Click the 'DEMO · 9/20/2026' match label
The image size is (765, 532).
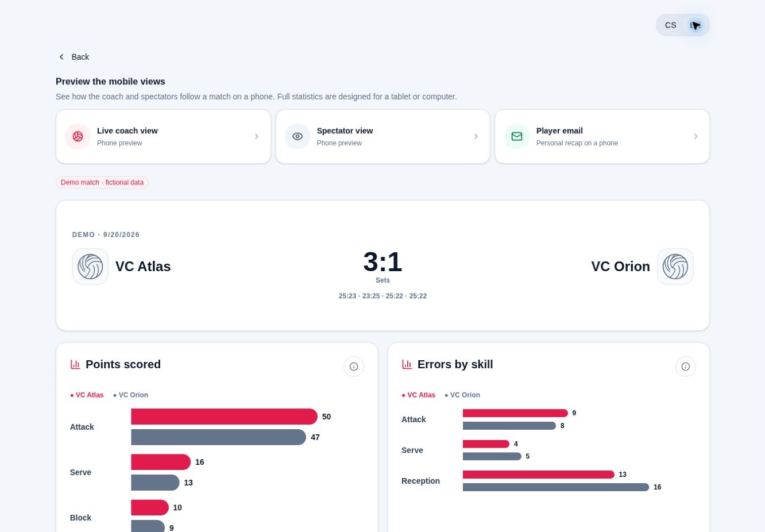click(106, 235)
